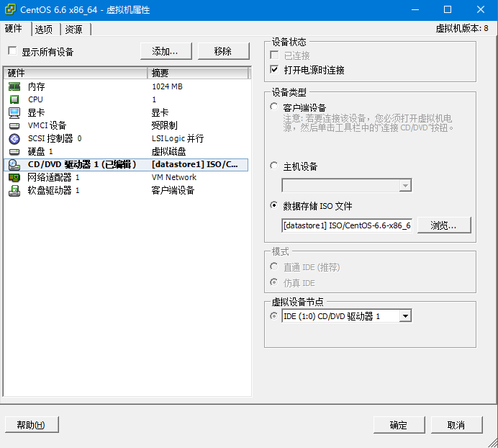
Task: Click the memory (内存) icon
Action: [x=14, y=86]
